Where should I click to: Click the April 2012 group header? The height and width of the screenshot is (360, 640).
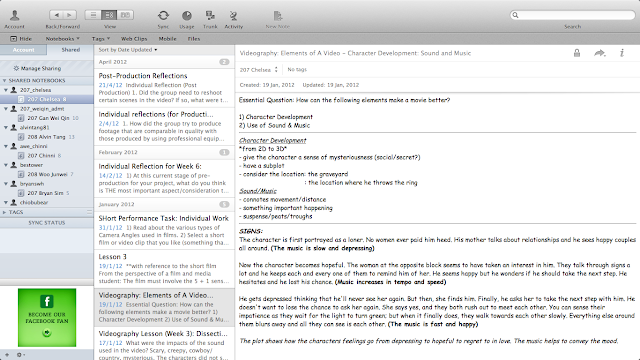[x=164, y=62]
